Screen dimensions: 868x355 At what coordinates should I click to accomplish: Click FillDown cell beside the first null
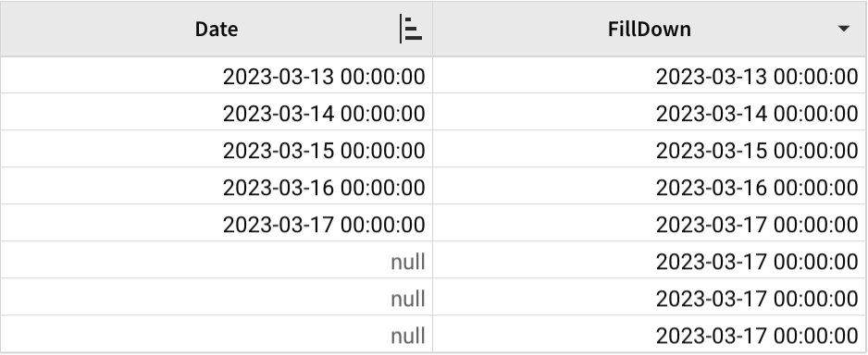click(x=650, y=261)
